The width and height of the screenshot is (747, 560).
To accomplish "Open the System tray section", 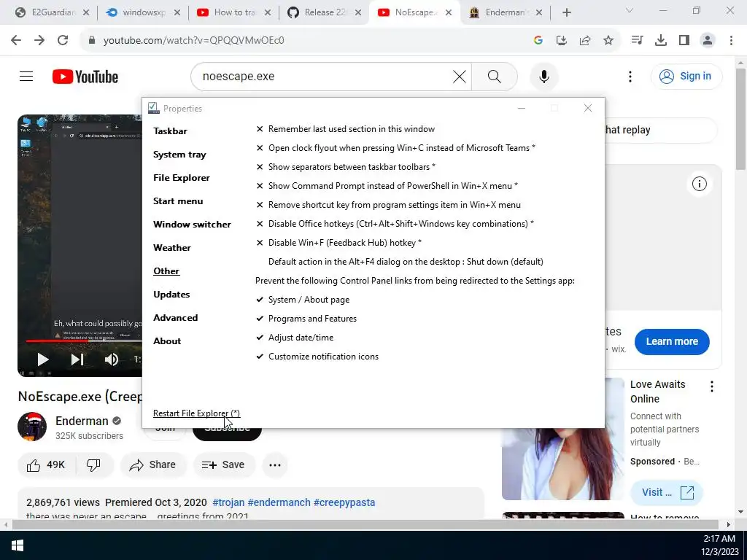I will [x=179, y=155].
